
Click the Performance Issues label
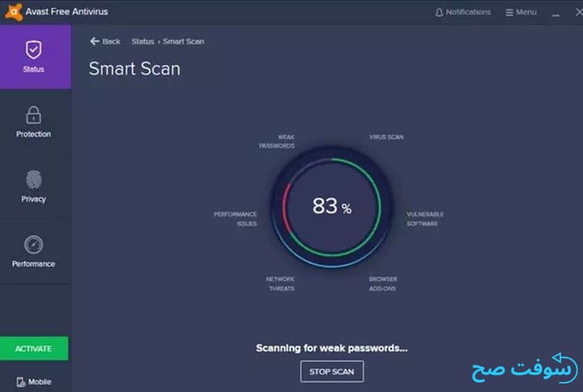236,219
